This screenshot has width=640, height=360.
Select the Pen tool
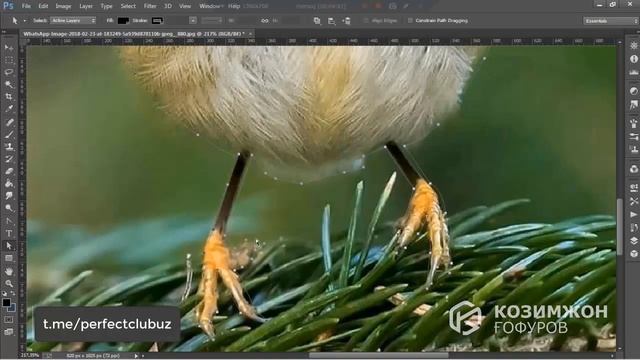[x=9, y=221]
